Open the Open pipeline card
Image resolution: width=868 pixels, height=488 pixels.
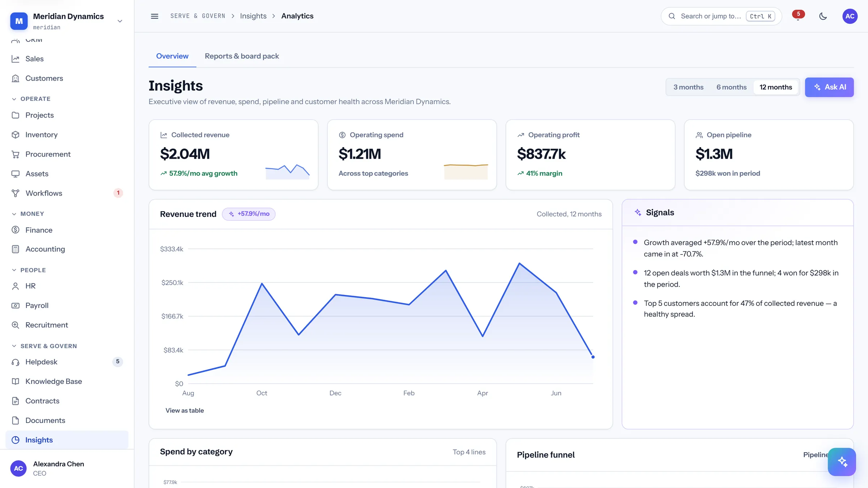coord(769,155)
